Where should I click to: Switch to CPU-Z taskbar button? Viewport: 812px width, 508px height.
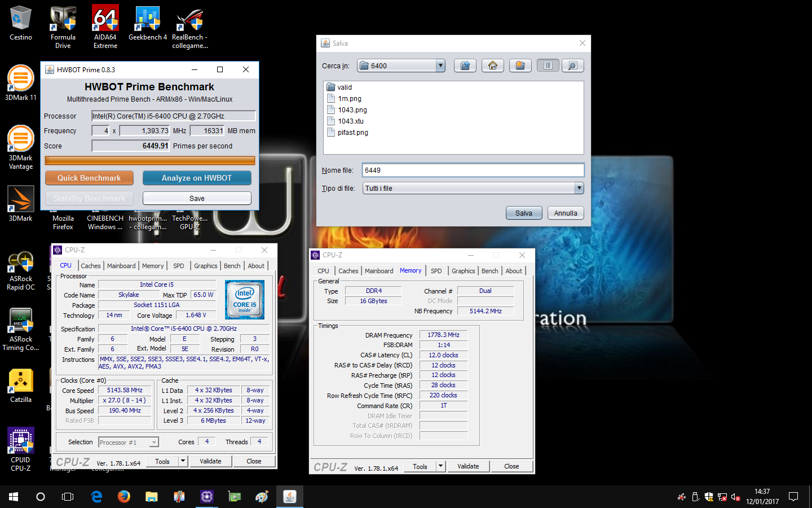pos(207,497)
